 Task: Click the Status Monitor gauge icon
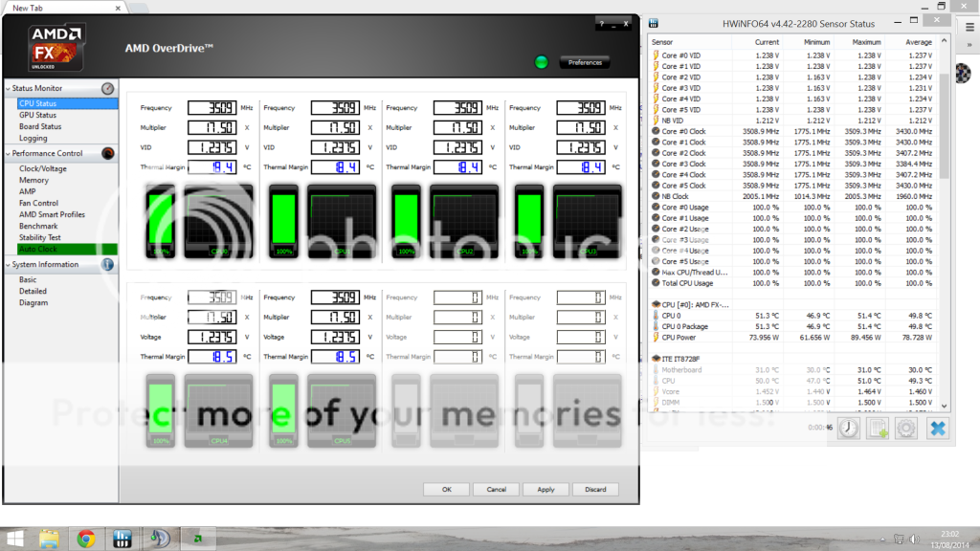(x=107, y=89)
